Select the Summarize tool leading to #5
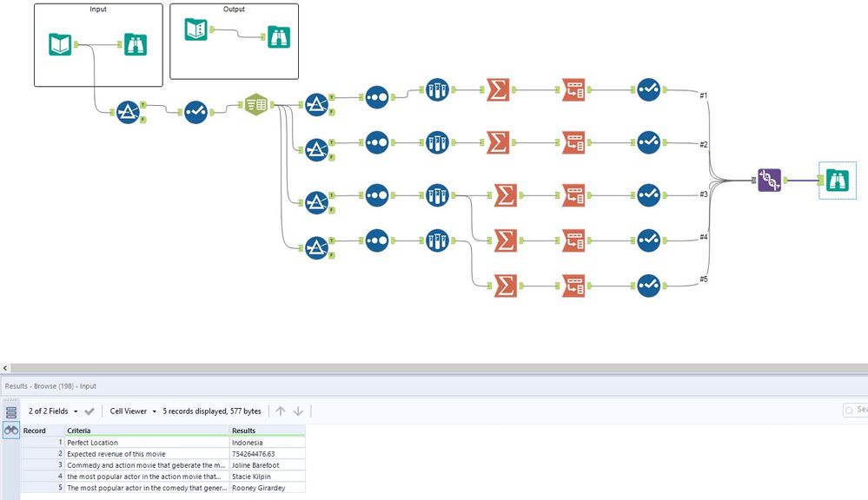This screenshot has width=868, height=500. (x=506, y=286)
